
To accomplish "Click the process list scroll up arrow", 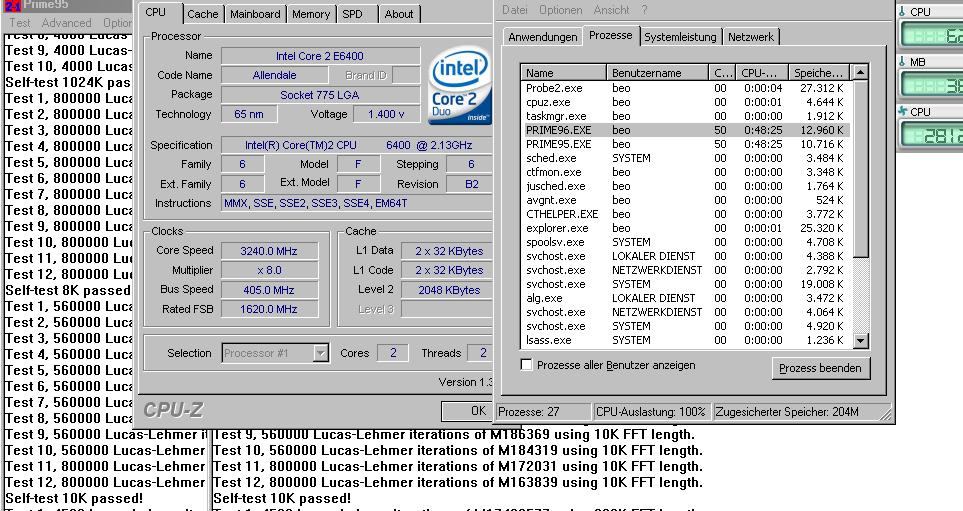I will tap(860, 72).
